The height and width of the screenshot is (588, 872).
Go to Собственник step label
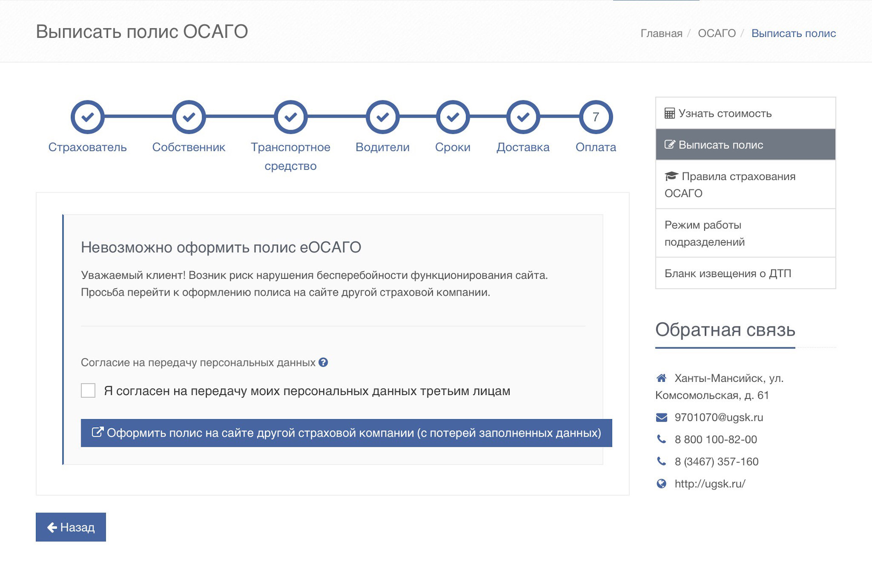pyautogui.click(x=189, y=147)
